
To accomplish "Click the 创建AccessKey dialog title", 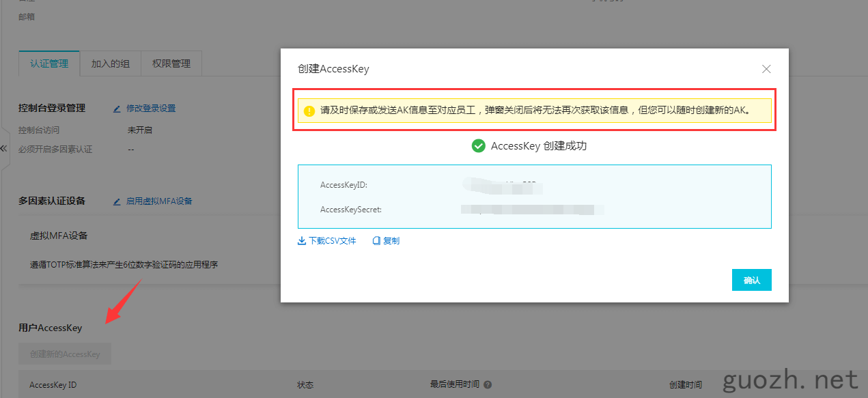I will (x=333, y=69).
